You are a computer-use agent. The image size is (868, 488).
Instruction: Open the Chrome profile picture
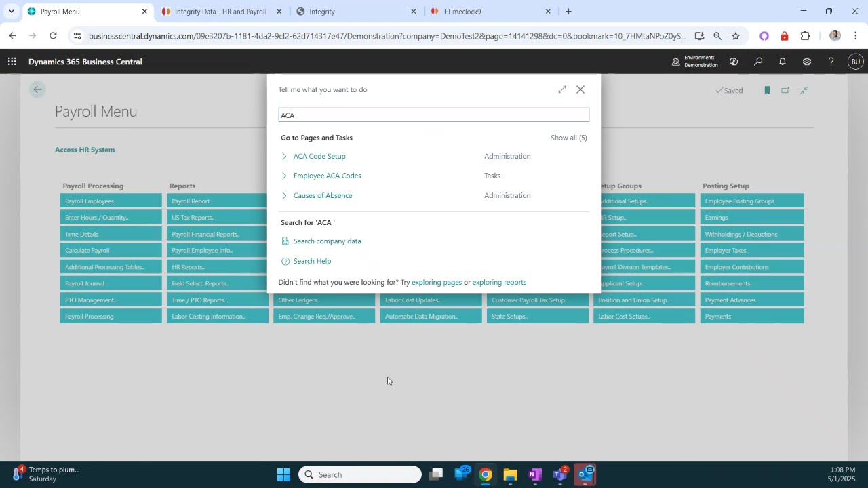click(x=835, y=36)
